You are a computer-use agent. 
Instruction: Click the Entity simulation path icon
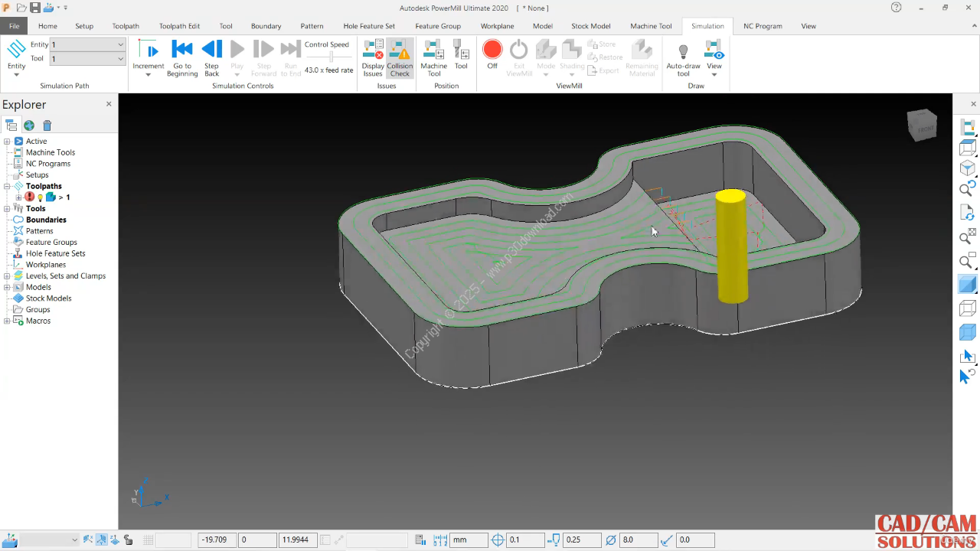pos(16,55)
